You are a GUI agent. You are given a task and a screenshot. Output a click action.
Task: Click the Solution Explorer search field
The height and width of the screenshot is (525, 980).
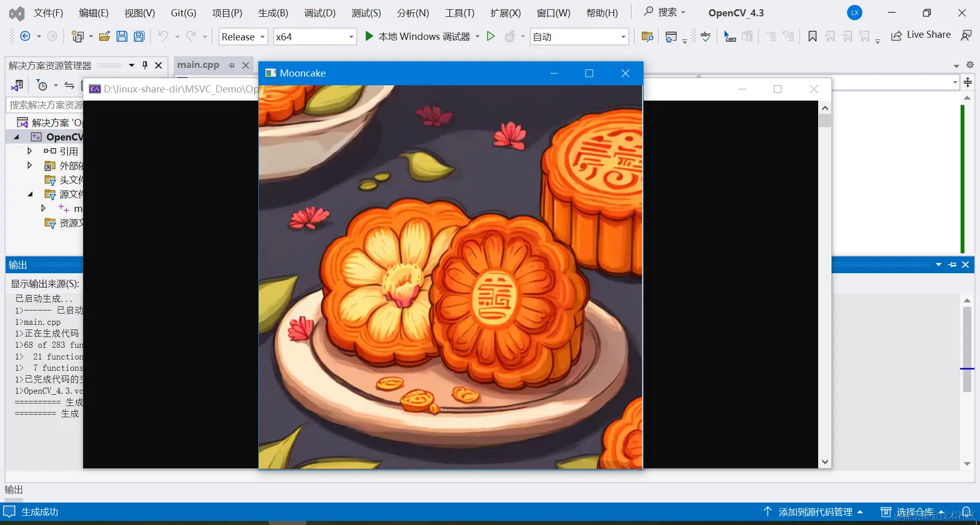point(45,105)
